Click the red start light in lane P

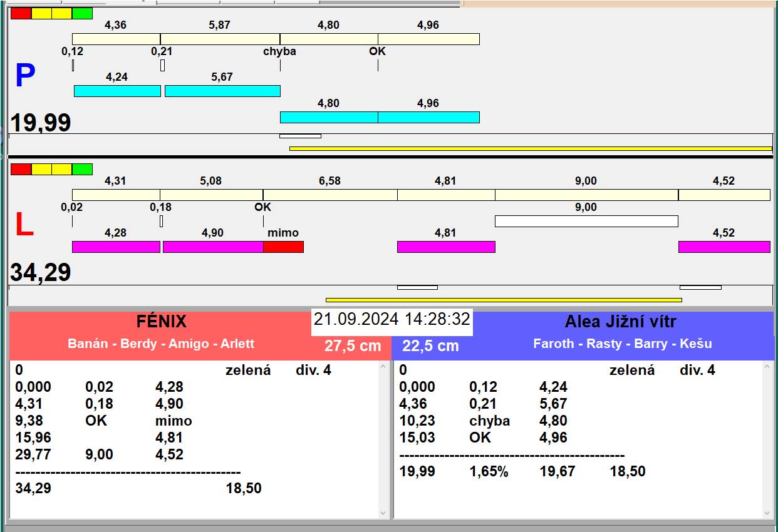(21, 13)
